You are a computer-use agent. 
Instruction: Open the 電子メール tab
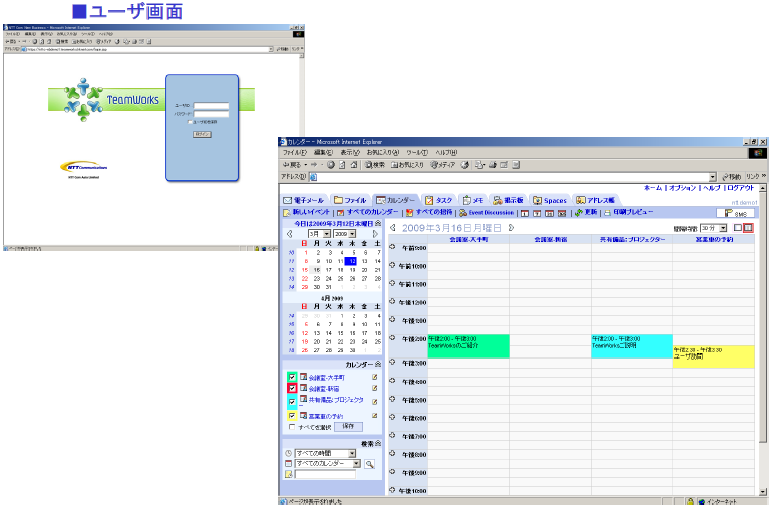click(303, 200)
